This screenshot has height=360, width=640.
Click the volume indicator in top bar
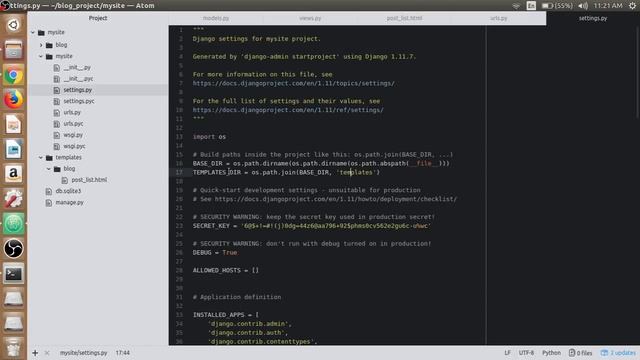click(x=583, y=6)
